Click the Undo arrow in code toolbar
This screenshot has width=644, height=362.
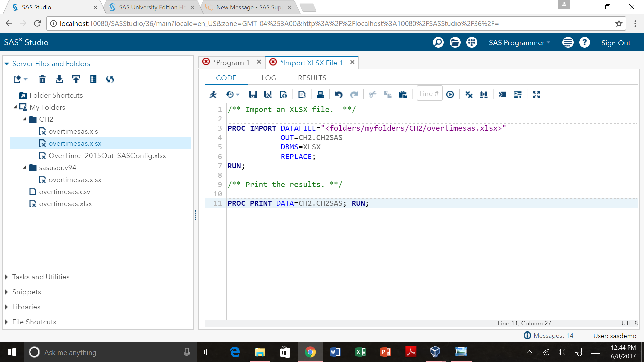click(338, 95)
